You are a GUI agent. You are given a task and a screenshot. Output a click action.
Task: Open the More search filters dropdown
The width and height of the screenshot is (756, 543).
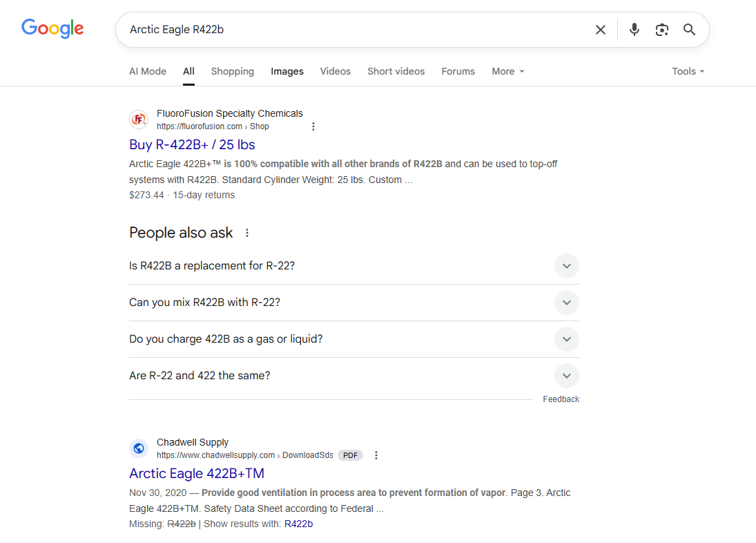(x=507, y=71)
